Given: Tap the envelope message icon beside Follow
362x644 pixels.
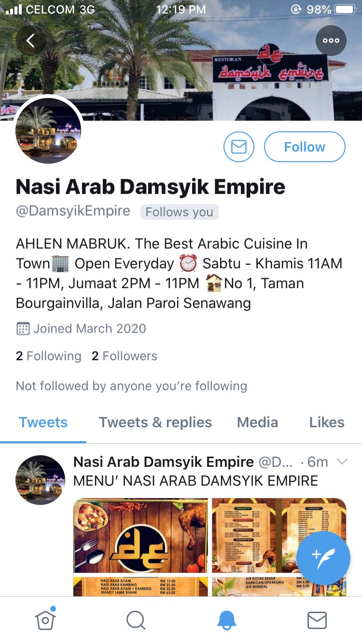Looking at the screenshot, I should (239, 147).
